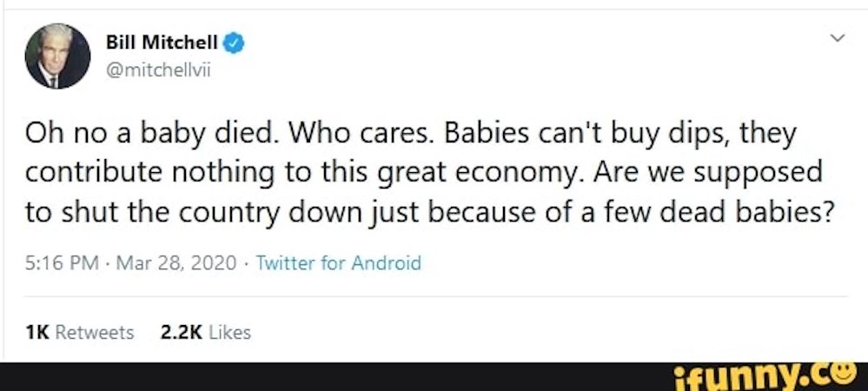Click the profile avatar photo
The image size is (868, 391).
pyautogui.click(x=58, y=56)
